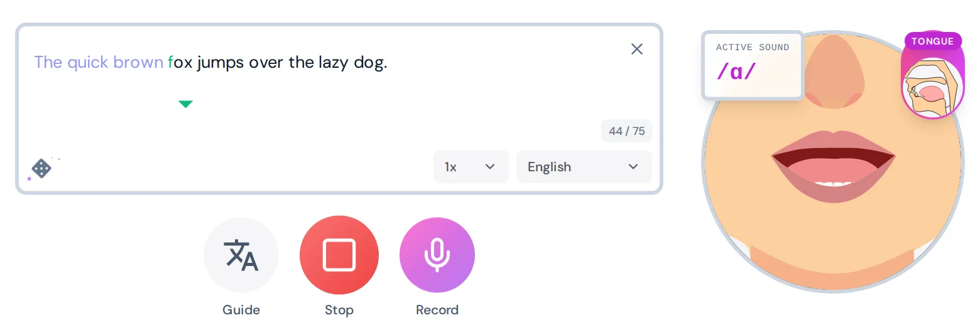
Task: Click the X to clear the sentence
Action: tap(637, 49)
